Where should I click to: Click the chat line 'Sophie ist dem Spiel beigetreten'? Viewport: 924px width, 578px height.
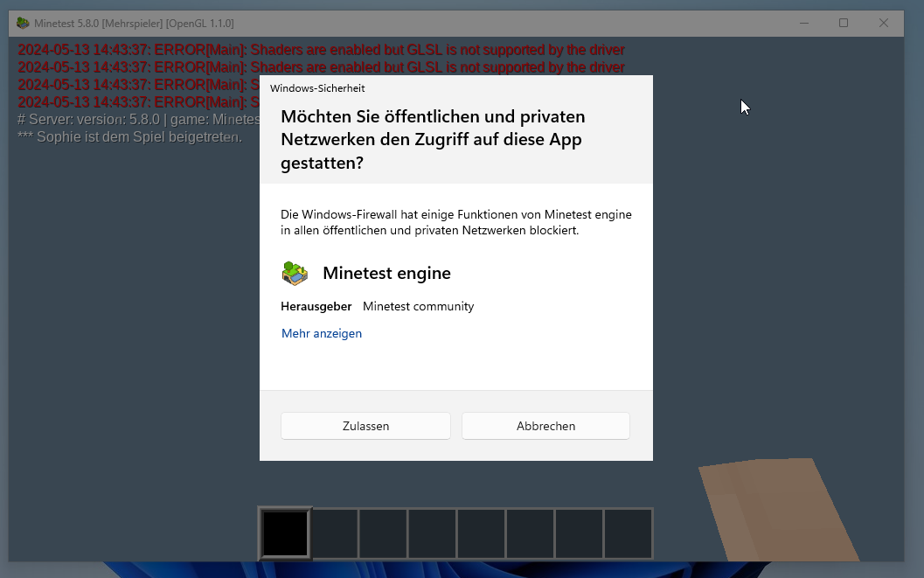(129, 137)
